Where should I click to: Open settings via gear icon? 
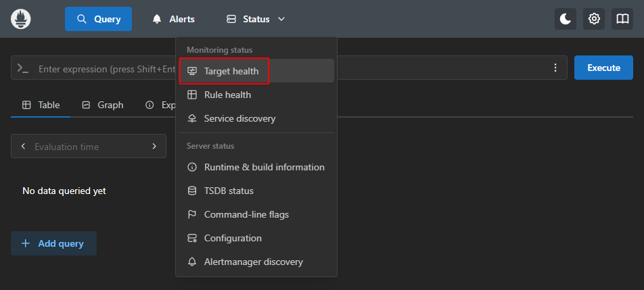(594, 19)
